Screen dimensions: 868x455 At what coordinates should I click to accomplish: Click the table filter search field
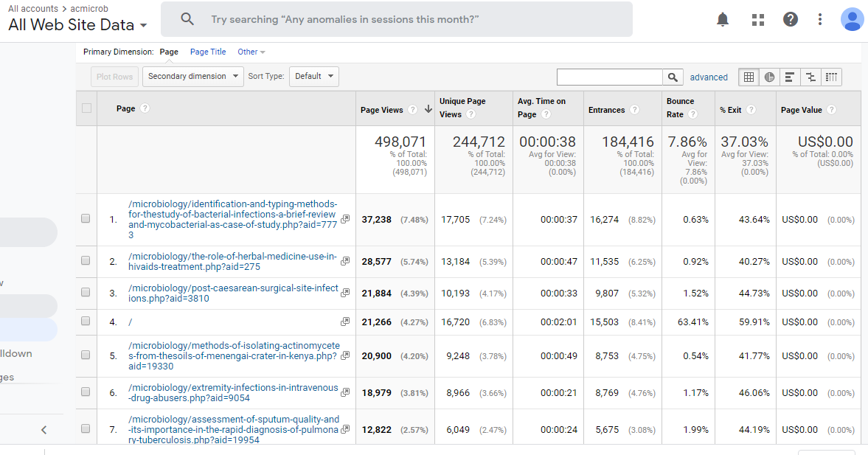[x=610, y=77]
